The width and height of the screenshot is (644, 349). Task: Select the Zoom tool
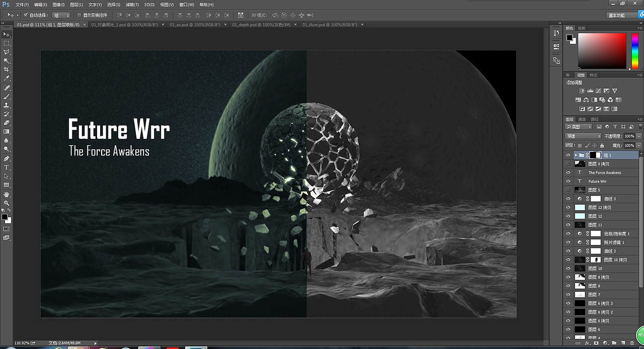click(x=7, y=203)
